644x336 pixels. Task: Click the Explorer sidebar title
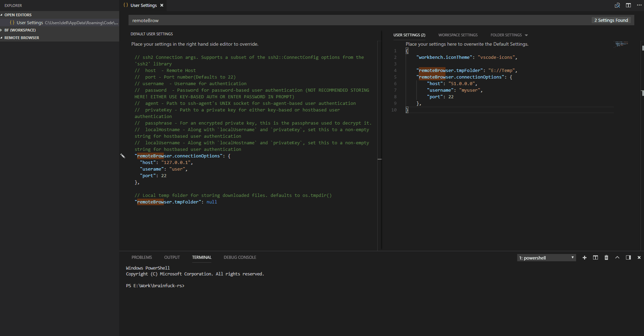pos(13,6)
